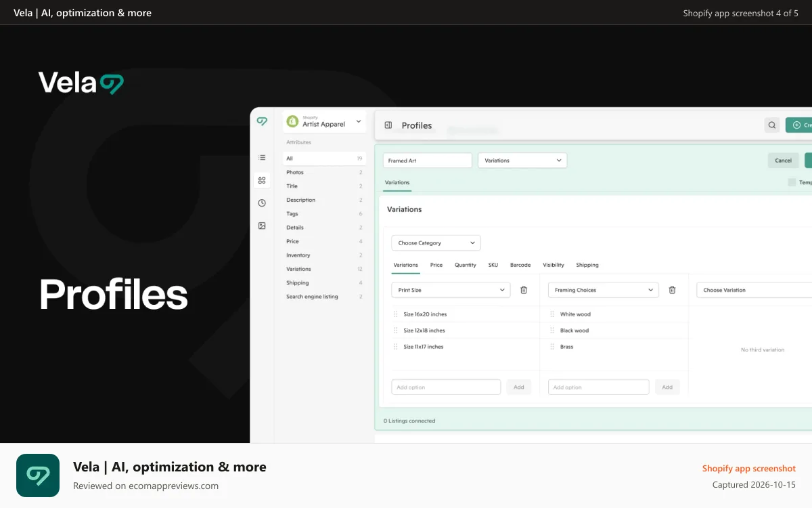Open the Choose Category dropdown
The height and width of the screenshot is (508, 812).
[x=436, y=243]
